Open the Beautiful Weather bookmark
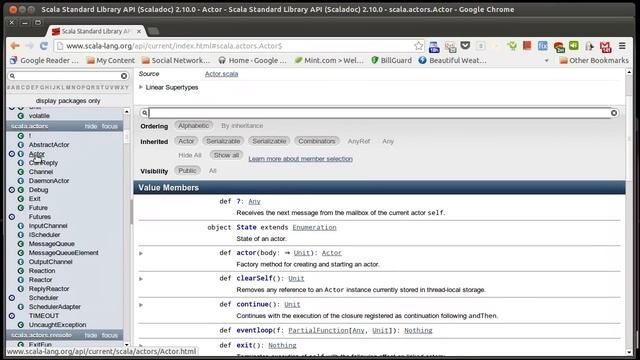640x360 pixels. tap(452, 60)
